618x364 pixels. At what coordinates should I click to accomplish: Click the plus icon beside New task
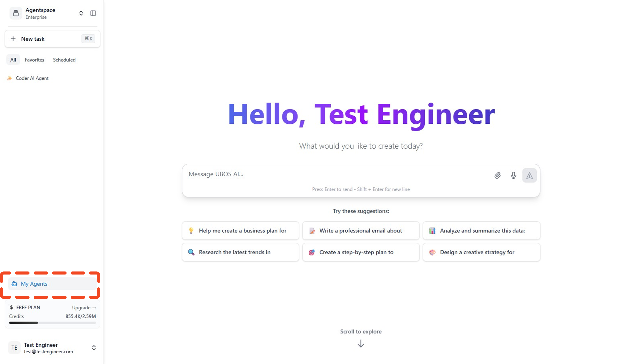tap(13, 39)
